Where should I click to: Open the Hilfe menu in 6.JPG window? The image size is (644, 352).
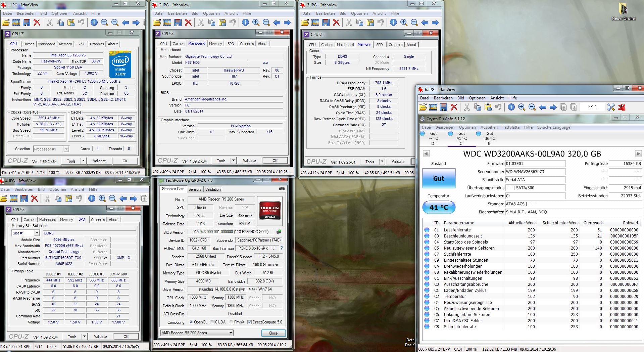(x=512, y=98)
